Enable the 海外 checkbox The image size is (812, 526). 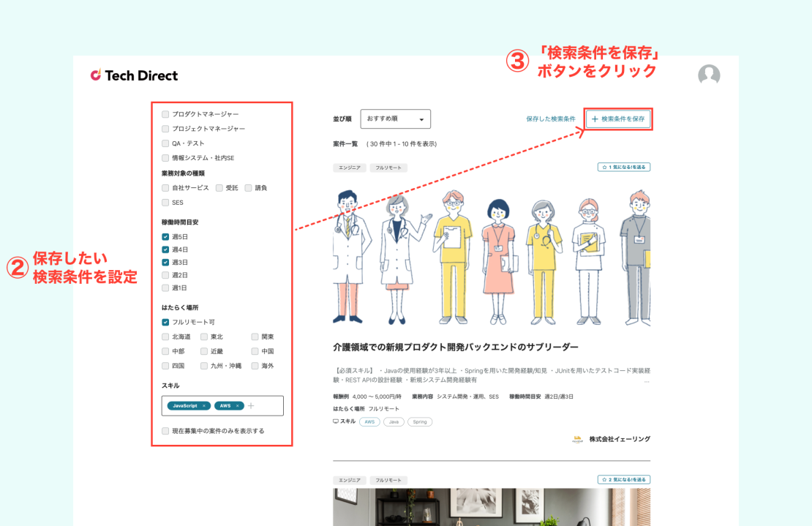(255, 366)
